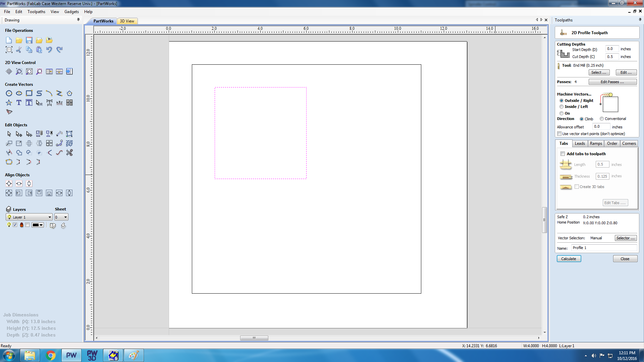644x362 pixels.
Task: Toggle Layer 1 visibility checkbox
Action: pos(15,225)
